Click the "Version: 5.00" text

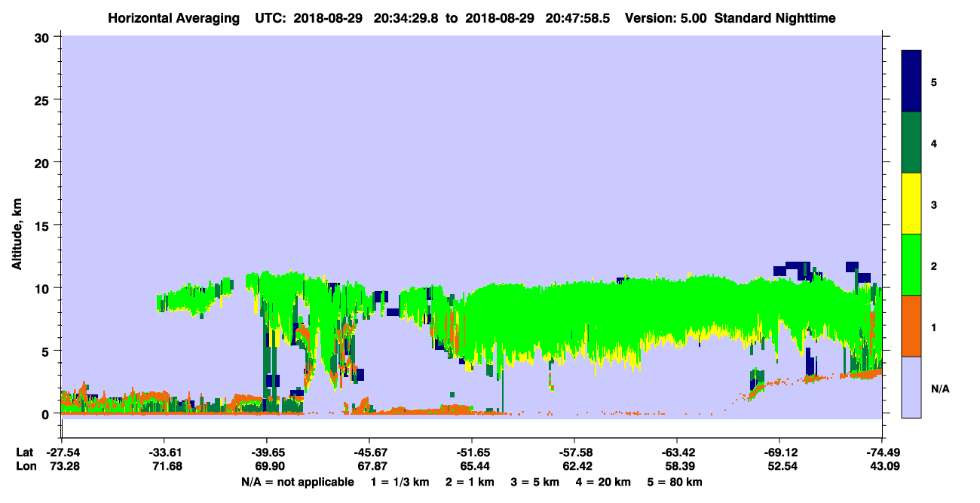[666, 17]
